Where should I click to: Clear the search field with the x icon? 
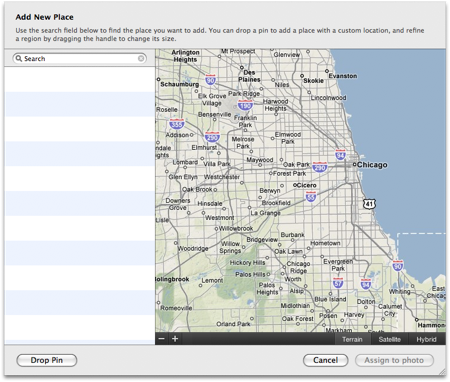pyautogui.click(x=141, y=59)
